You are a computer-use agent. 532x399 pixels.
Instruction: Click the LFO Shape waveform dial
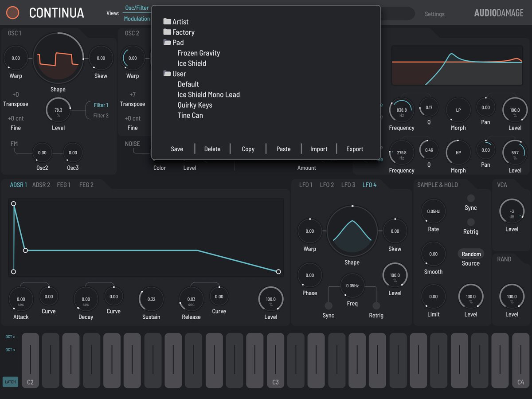coord(352,231)
